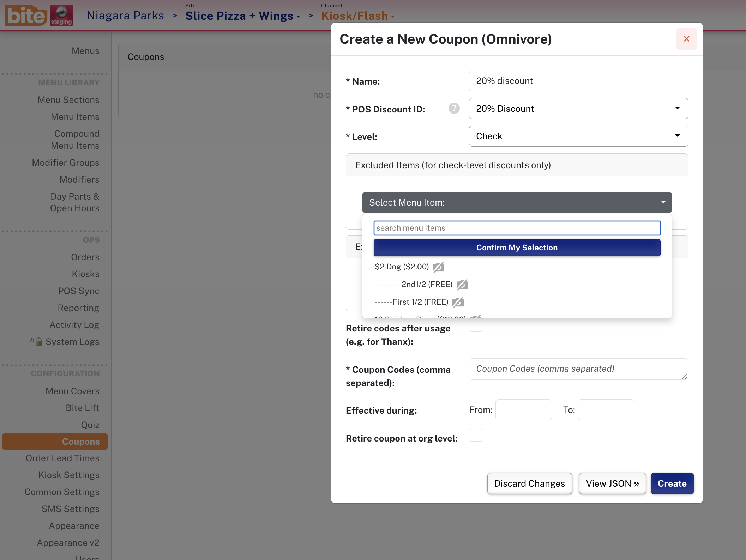Open the POS Discount ID dropdown
Screen dimensions: 746x560
(578, 109)
